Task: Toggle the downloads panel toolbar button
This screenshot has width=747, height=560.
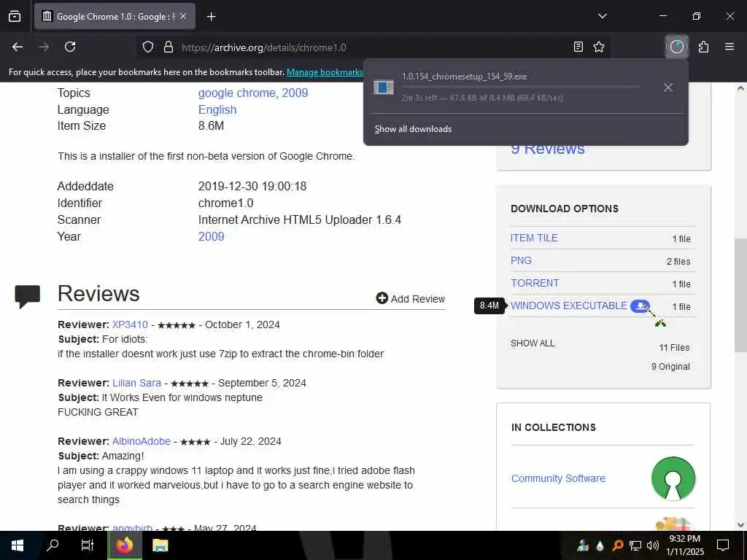Action: [x=676, y=47]
